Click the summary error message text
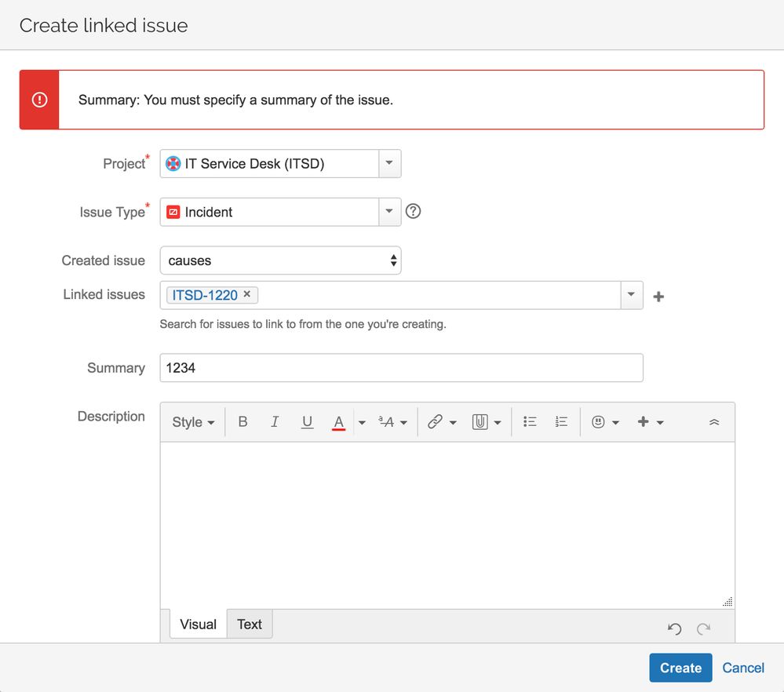Screen dimensions: 784x692 tap(235, 100)
